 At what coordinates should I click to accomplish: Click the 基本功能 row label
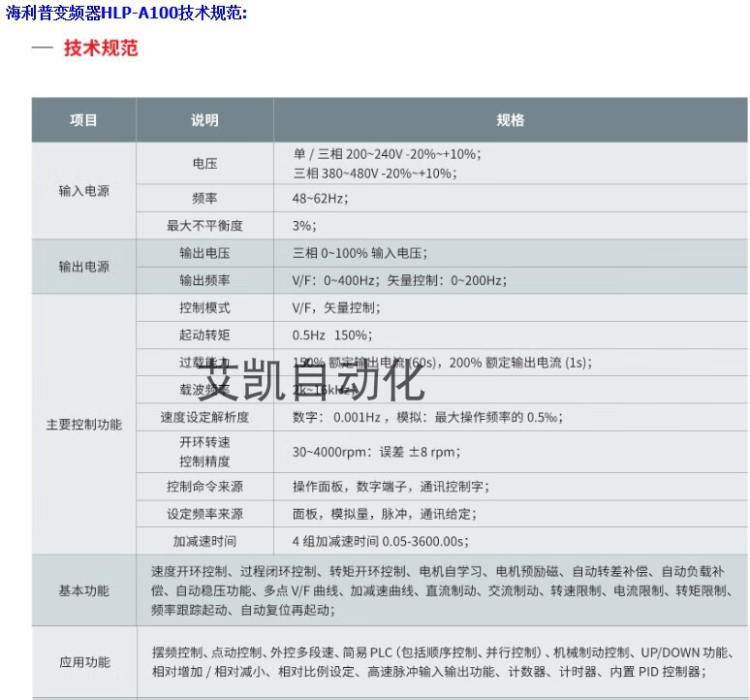[83, 590]
